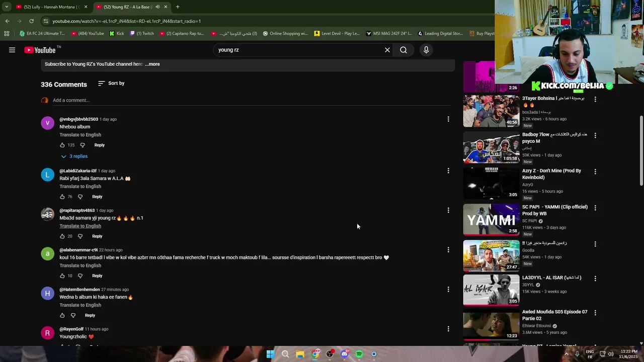Open menu for Azry Z video
Screen dimensions: 644x362
[x=595, y=172]
